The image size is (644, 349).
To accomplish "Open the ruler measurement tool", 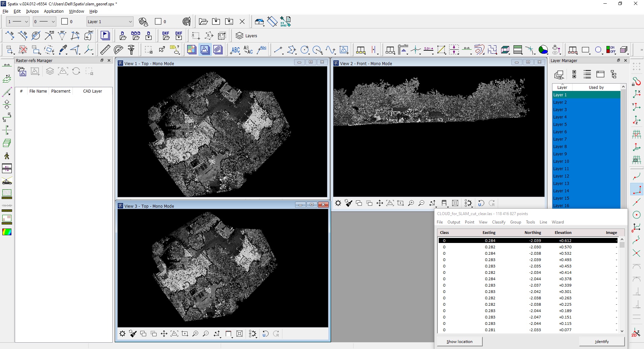I will (105, 50).
